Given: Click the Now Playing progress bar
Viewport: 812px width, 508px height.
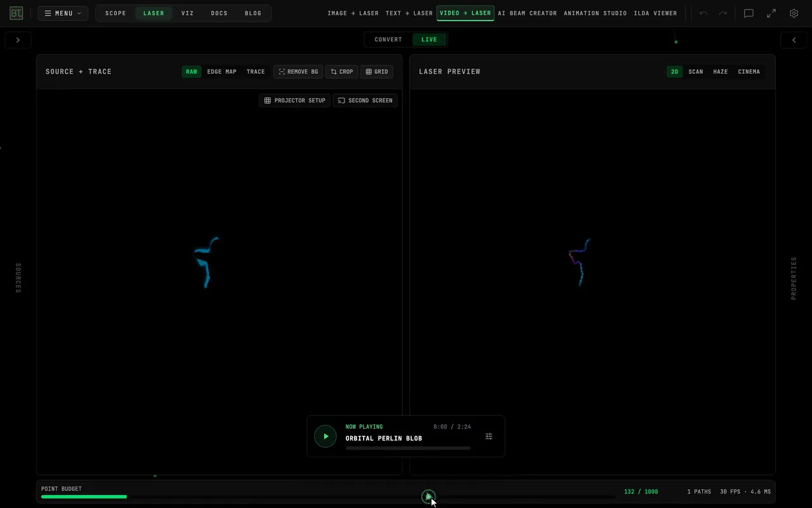Looking at the screenshot, I should (x=409, y=448).
